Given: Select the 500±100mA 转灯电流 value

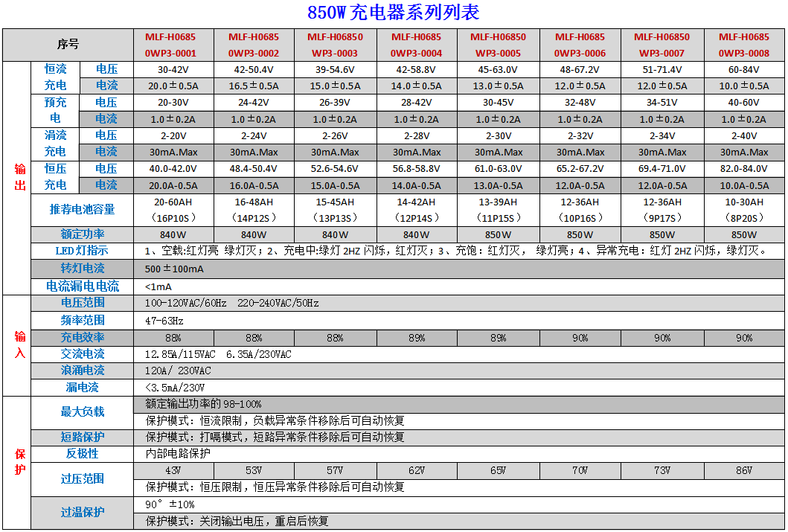Looking at the screenshot, I should coord(174,269).
